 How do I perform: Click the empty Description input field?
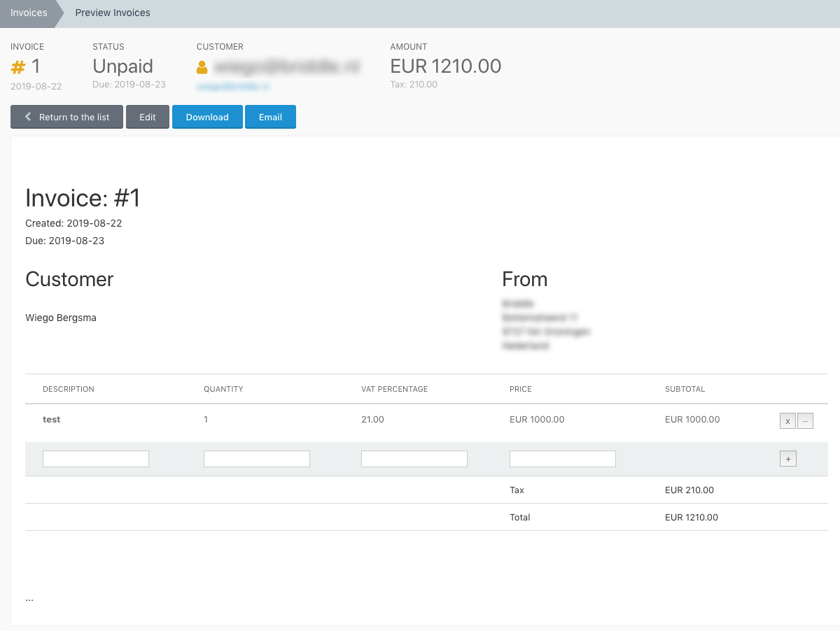(x=95, y=458)
